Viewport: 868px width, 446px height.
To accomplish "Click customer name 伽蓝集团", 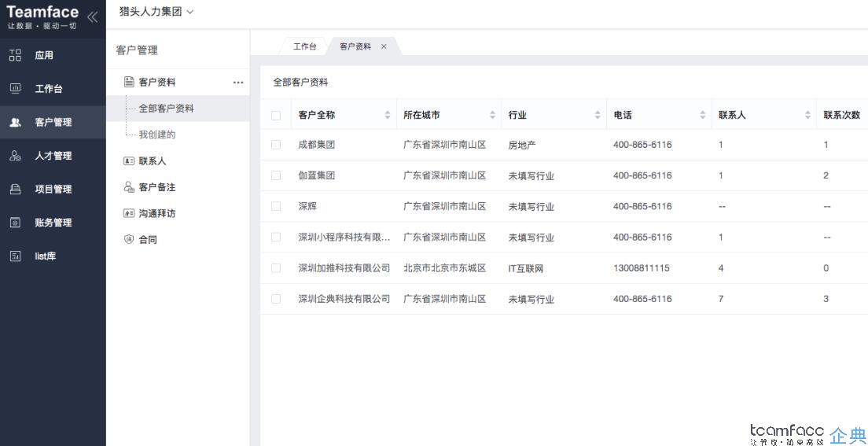I will [x=317, y=175].
